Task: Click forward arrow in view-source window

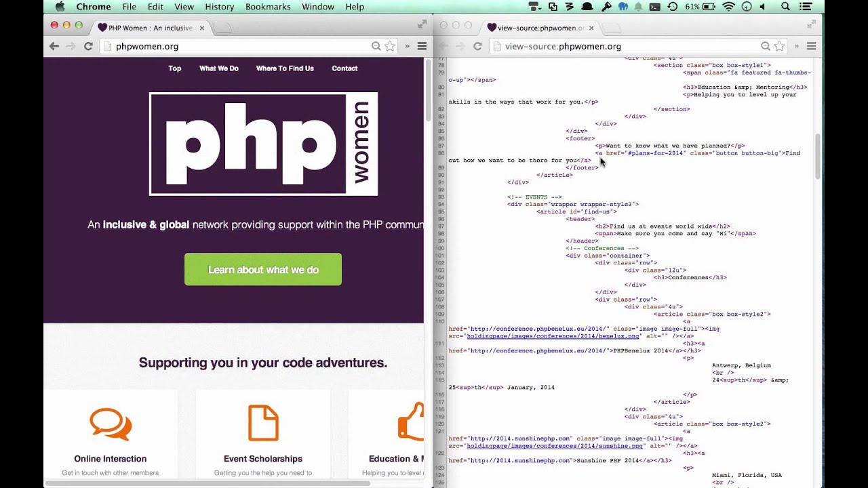Action: pyautogui.click(x=460, y=46)
